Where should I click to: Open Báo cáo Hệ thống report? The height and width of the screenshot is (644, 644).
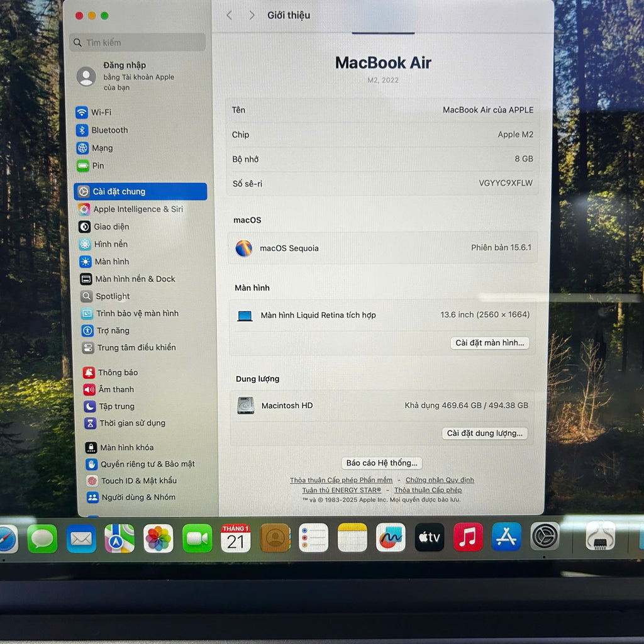pyautogui.click(x=382, y=463)
